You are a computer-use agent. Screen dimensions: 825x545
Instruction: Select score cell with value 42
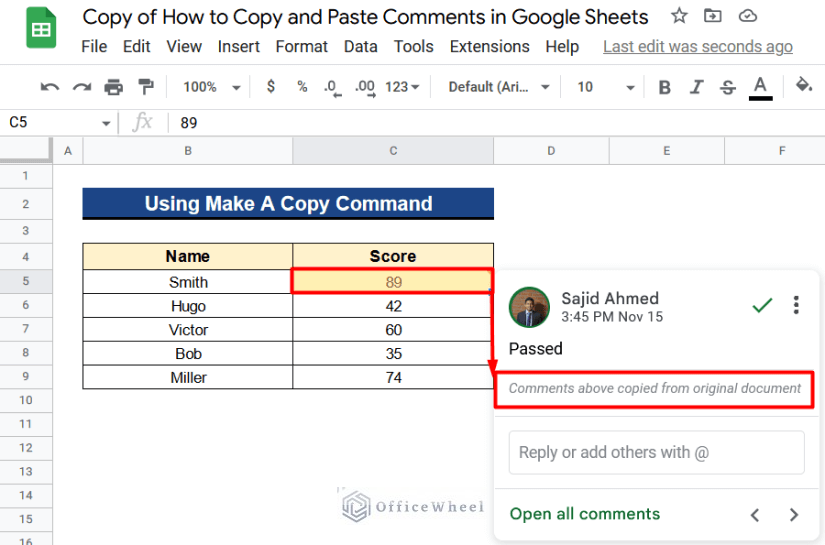click(393, 306)
